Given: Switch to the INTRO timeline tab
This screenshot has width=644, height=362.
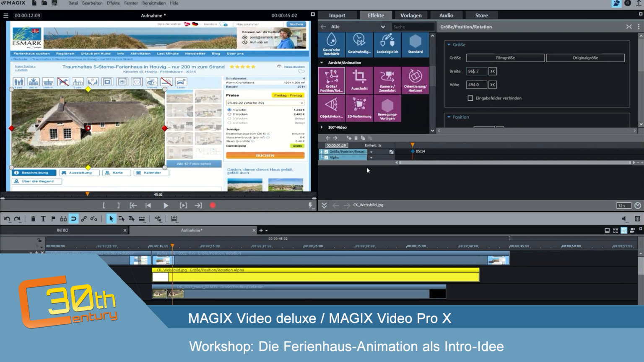Looking at the screenshot, I should point(62,230).
